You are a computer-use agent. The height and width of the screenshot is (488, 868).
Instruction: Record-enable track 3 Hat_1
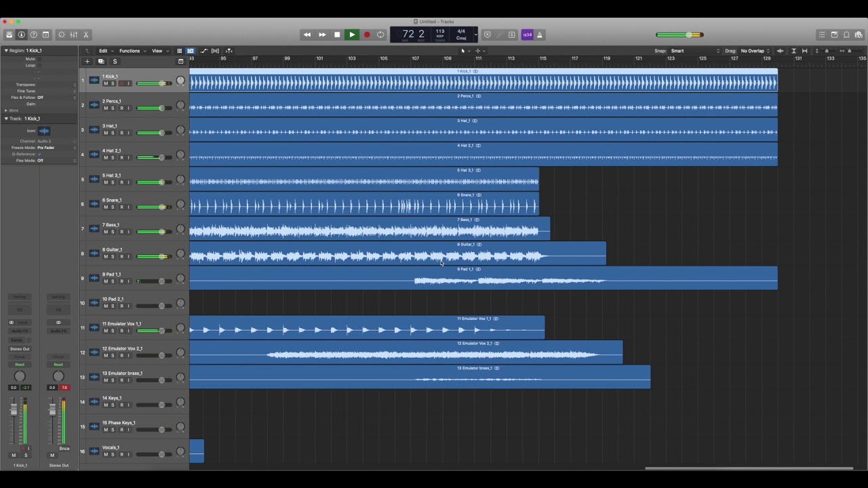click(x=121, y=133)
